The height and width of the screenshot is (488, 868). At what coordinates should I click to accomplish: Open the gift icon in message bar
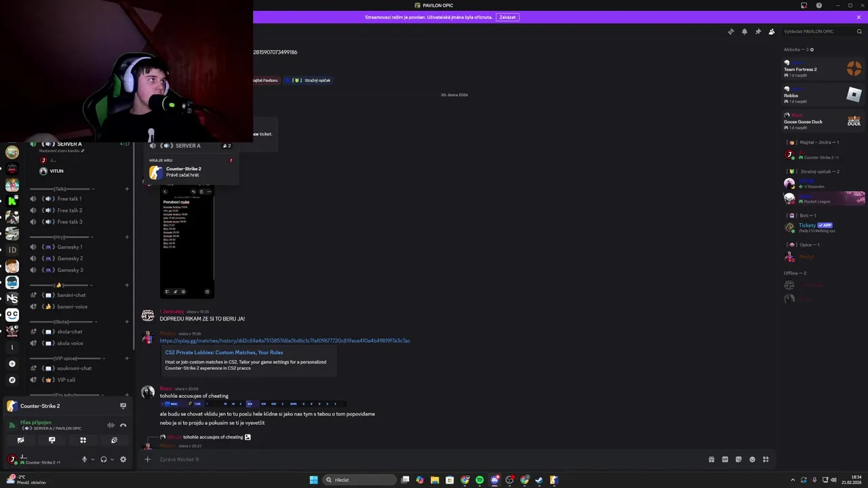point(711,459)
